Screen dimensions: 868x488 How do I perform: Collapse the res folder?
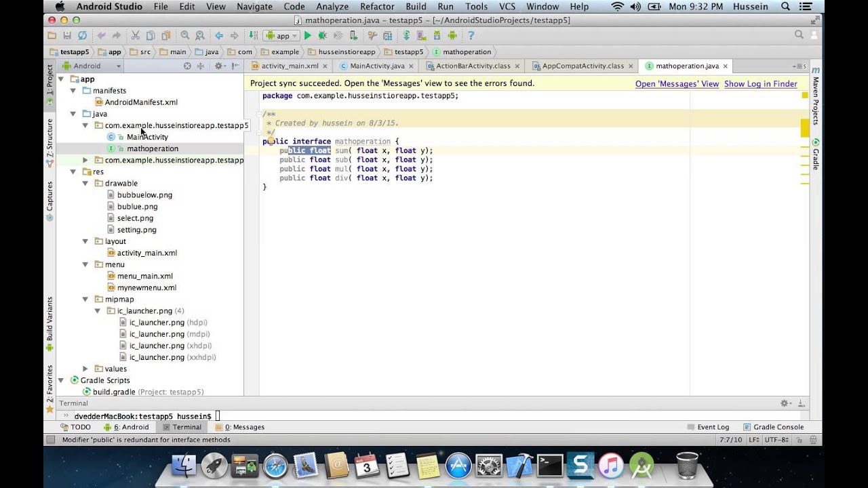(x=73, y=171)
